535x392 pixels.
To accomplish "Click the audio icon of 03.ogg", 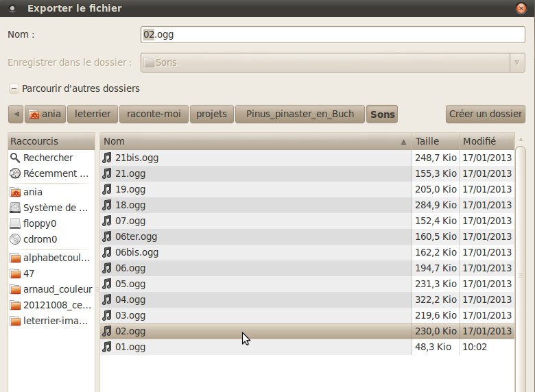I will coord(107,315).
